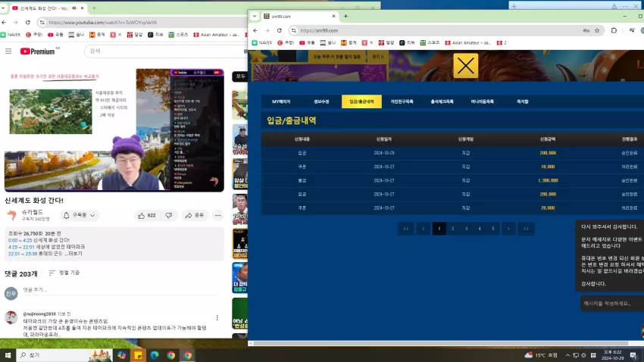Reload the YouTube page
644x362 pixels.
point(27,23)
